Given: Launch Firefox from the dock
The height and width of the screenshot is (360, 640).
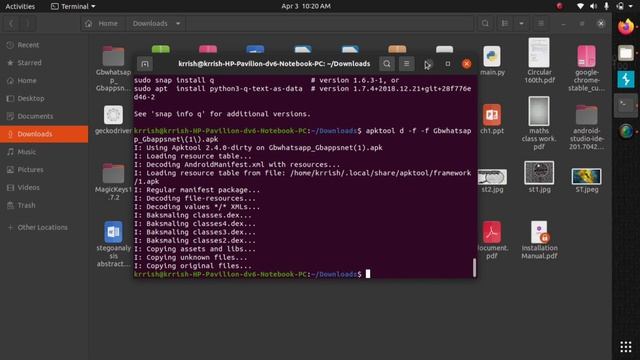Looking at the screenshot, I should tap(626, 27).
